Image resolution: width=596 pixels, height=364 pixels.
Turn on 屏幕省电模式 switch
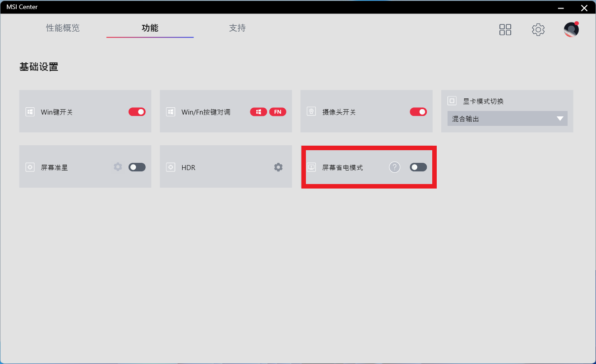(418, 167)
